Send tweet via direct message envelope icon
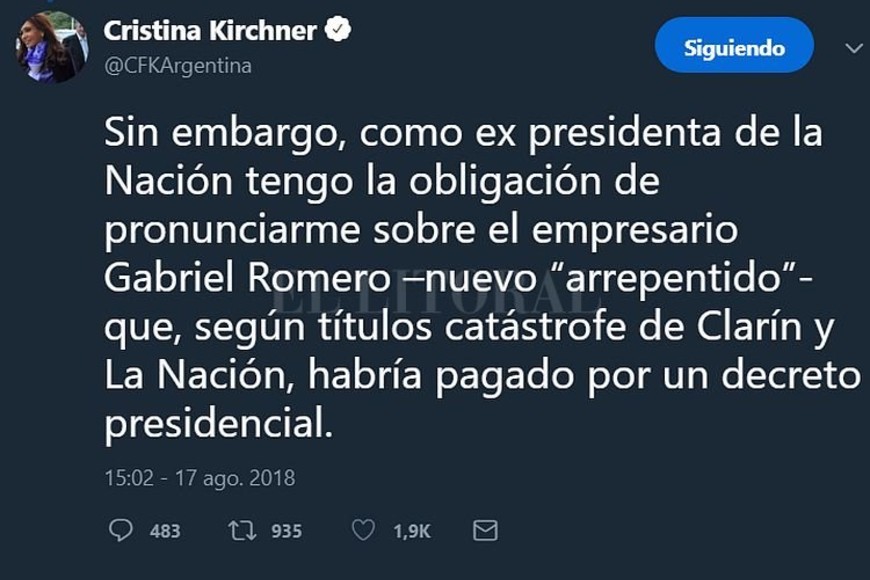The height and width of the screenshot is (580, 870). click(x=485, y=531)
